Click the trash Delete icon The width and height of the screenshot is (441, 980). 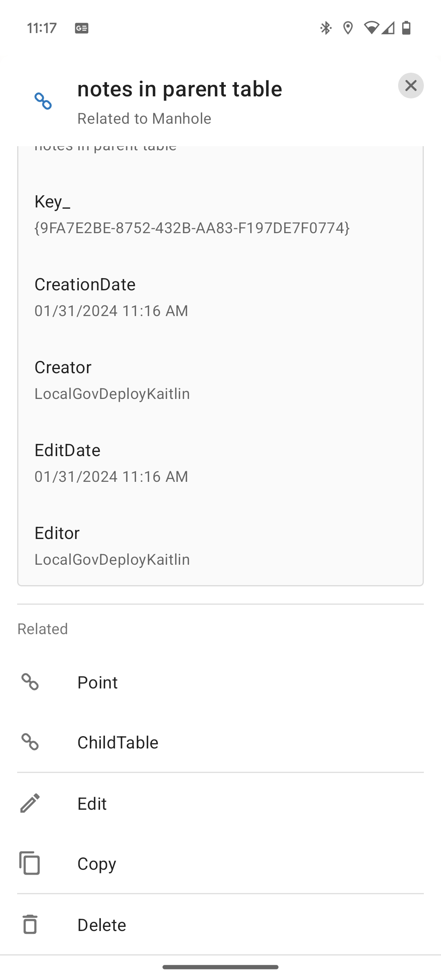29,925
